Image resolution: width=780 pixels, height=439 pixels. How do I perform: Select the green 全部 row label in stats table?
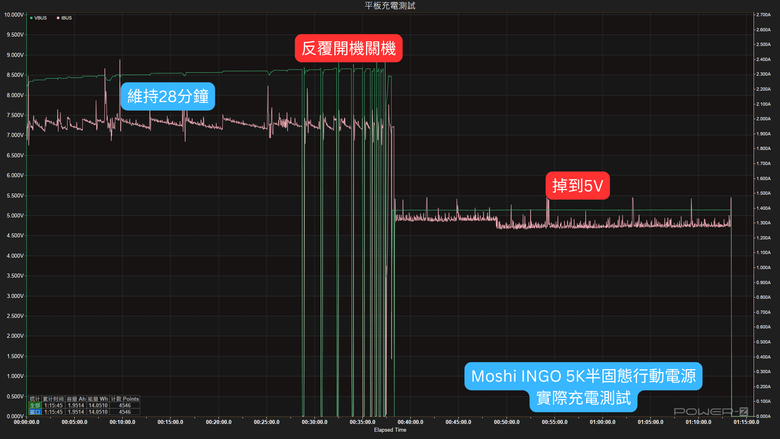click(x=35, y=405)
